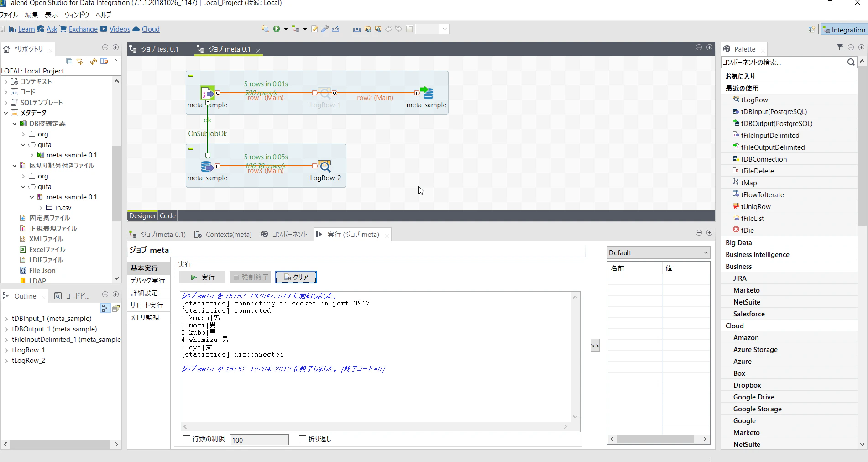Open the dropdown arrow beside the Run icon

pos(286,29)
